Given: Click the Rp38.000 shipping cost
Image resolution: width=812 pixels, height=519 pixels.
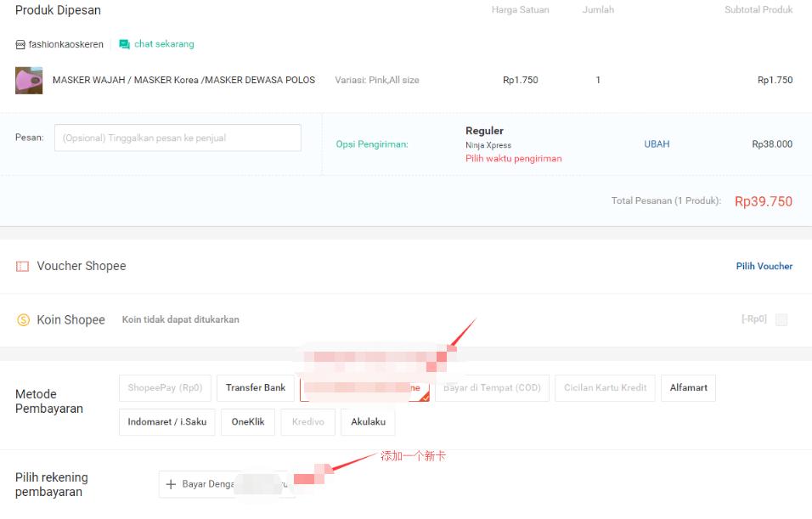Looking at the screenshot, I should [x=772, y=144].
